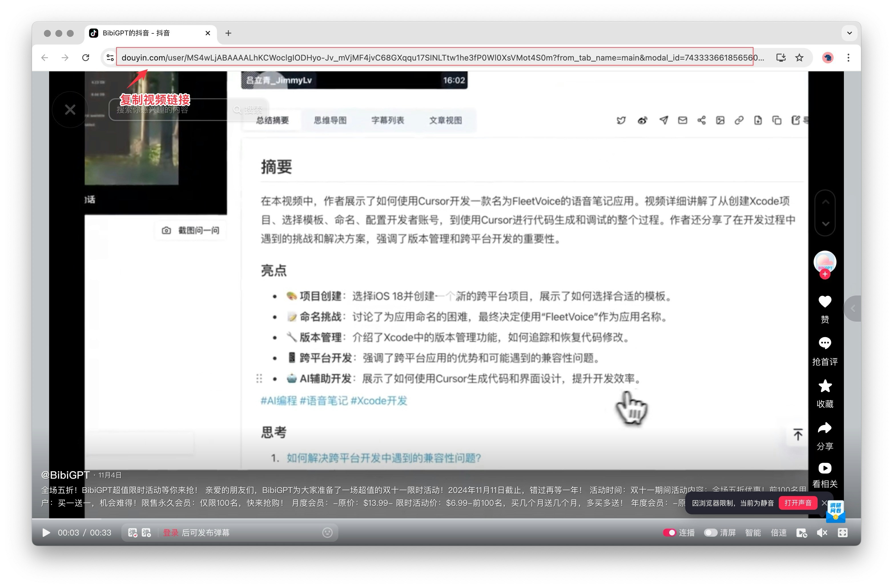The height and width of the screenshot is (588, 893).
Task: Go to next video with down chevron
Action: pos(825,224)
